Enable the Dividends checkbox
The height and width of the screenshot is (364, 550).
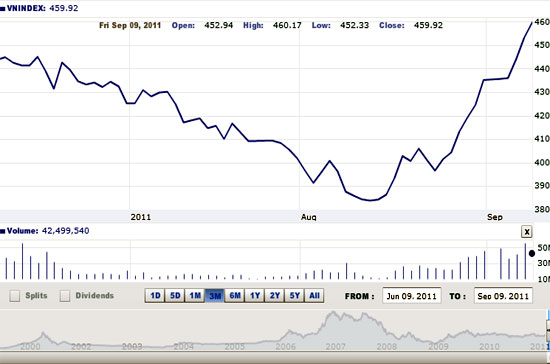[x=65, y=296]
